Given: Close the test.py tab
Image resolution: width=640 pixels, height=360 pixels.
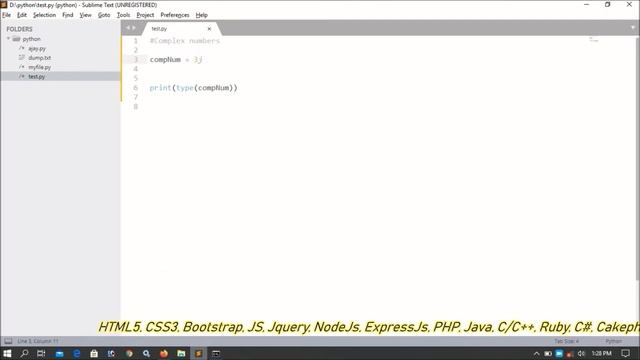Looking at the screenshot, I should pos(209,29).
